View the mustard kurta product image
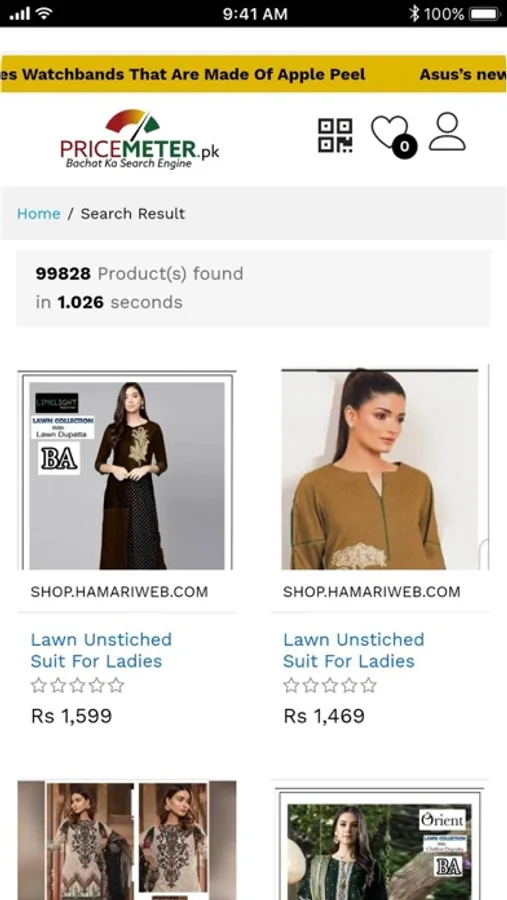 [x=380, y=469]
